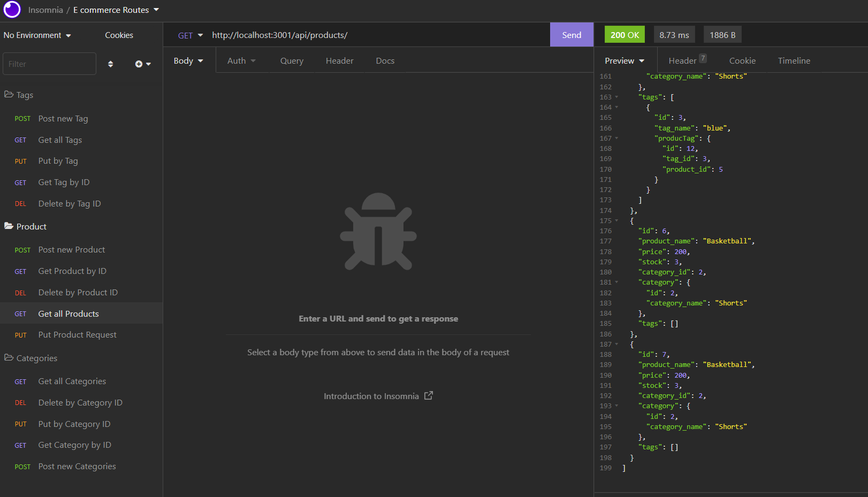The width and height of the screenshot is (868, 497).
Task: Open the GET method dropdown
Action: (x=191, y=35)
